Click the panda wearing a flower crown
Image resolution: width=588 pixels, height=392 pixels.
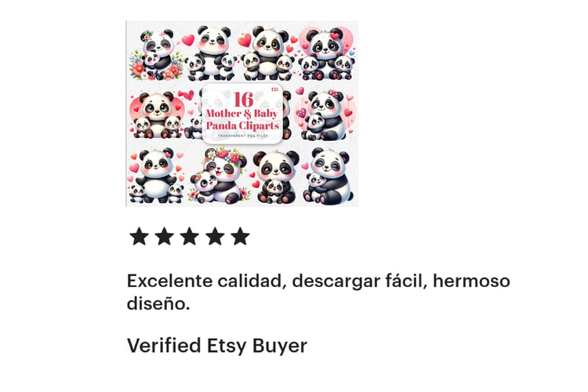click(220, 176)
